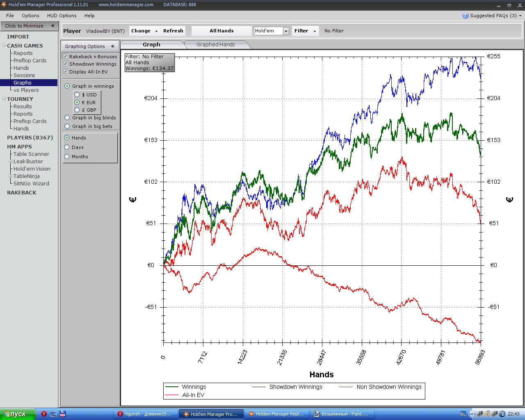Open the Hold'em game type dropdown
This screenshot has height=420, width=525.
[286, 31]
